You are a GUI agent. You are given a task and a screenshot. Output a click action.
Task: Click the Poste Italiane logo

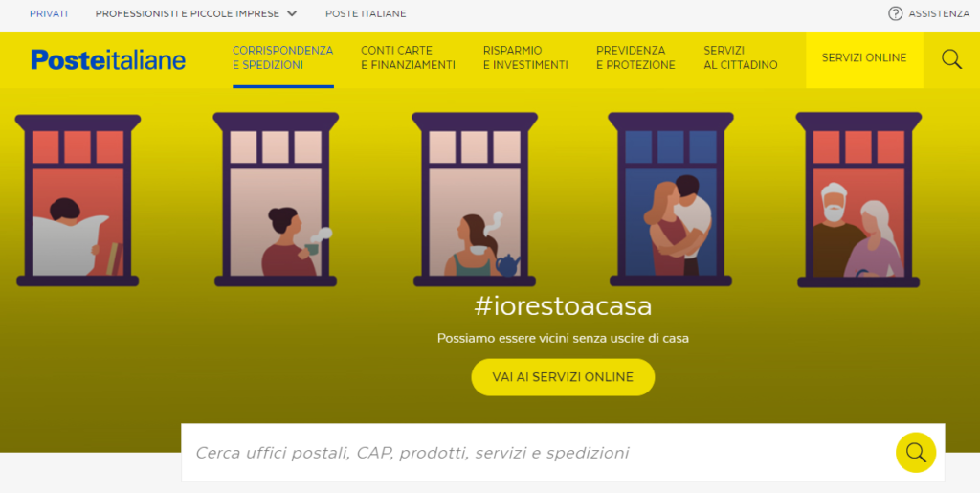click(108, 59)
